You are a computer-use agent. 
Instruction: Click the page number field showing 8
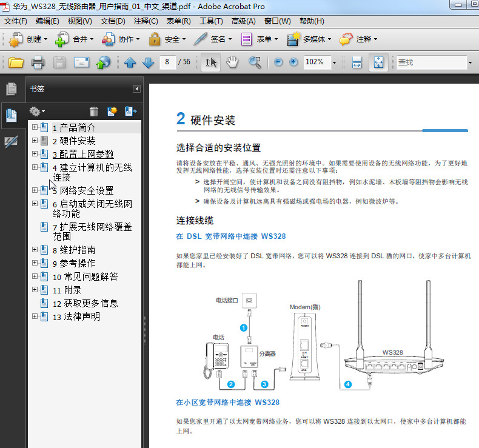point(167,62)
